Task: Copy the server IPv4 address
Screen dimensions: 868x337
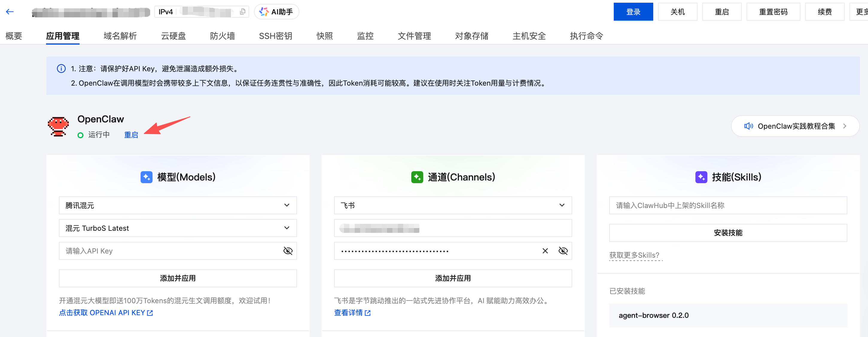Action: 242,11
